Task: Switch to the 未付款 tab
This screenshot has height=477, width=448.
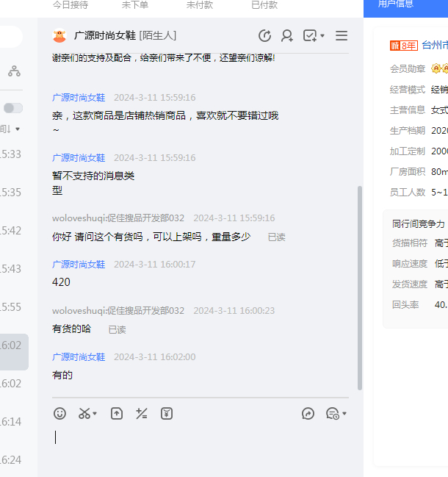Action: [200, 5]
